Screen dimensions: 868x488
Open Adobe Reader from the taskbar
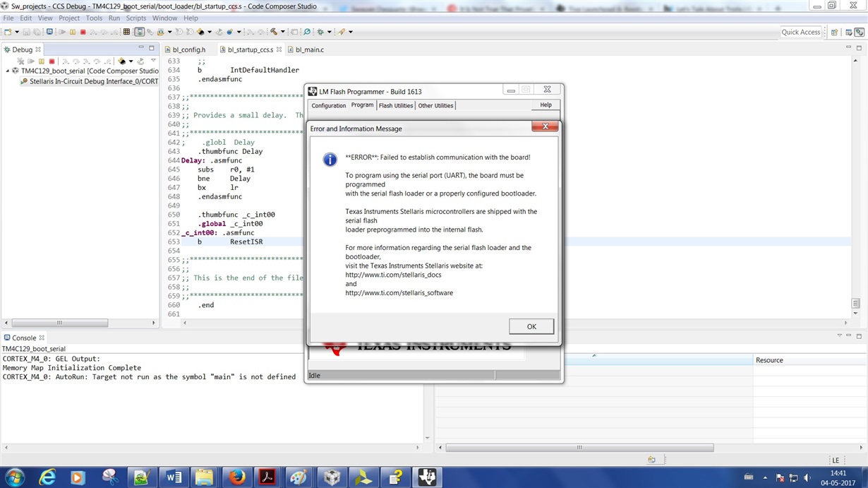point(267,477)
